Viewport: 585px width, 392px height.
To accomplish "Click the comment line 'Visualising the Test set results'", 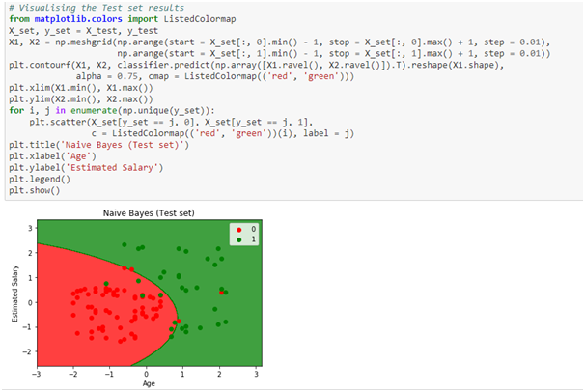I will click(x=97, y=8).
